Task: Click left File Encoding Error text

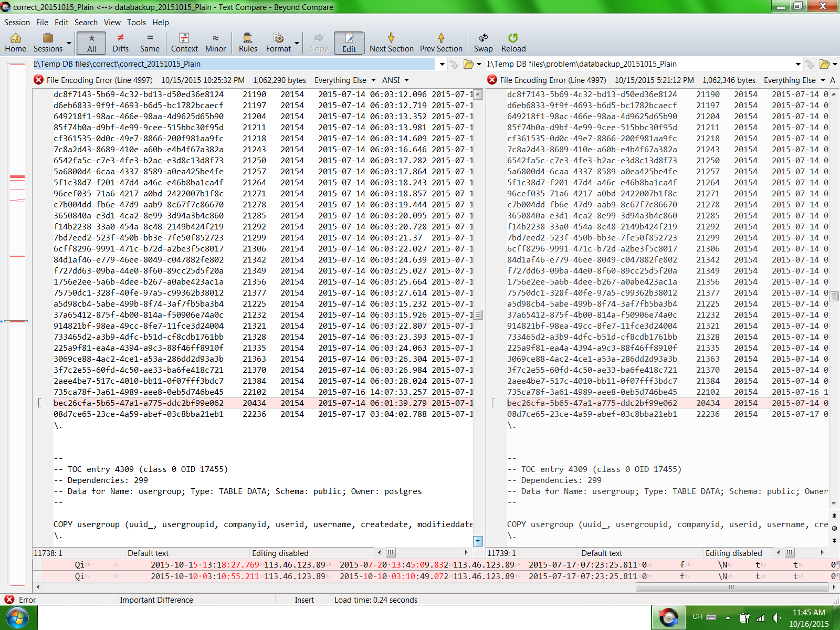Action: point(100,80)
